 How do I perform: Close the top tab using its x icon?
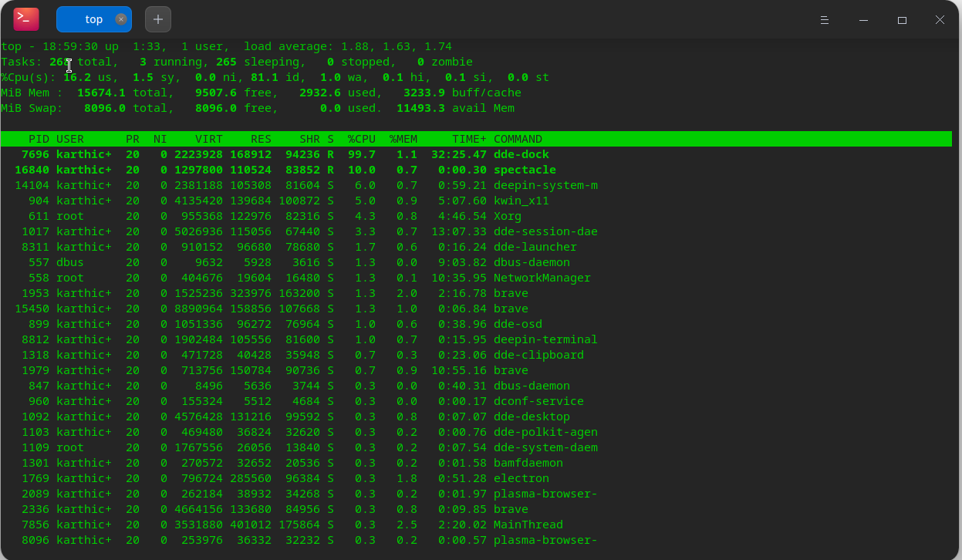coord(120,19)
